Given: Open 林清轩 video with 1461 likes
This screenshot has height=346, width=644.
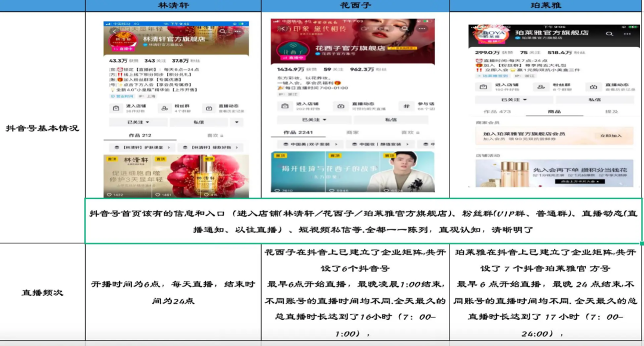Looking at the screenshot, I should pos(176,177).
